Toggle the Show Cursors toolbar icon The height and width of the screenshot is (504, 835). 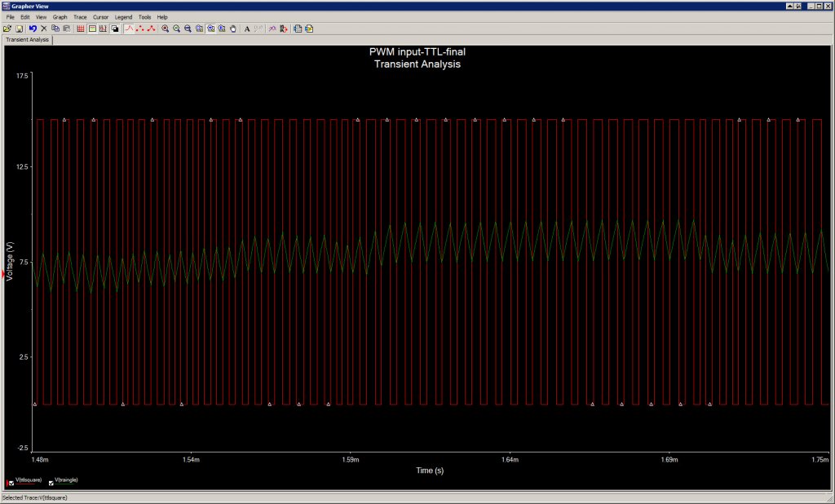point(103,29)
